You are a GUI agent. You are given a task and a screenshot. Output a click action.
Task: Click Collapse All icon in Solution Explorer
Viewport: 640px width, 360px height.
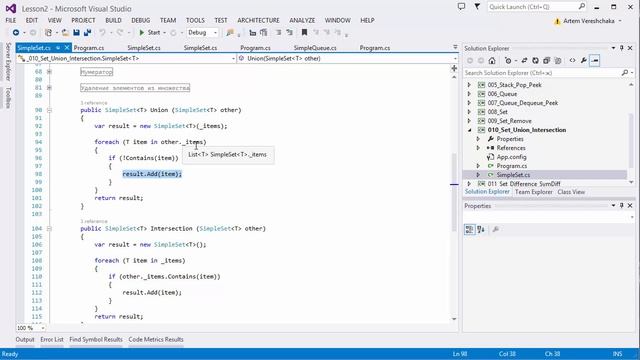click(x=547, y=60)
